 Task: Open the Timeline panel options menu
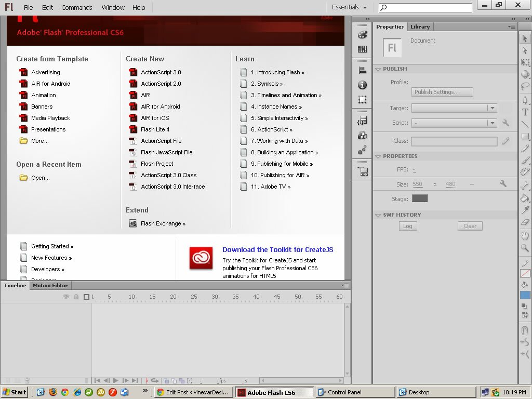click(345, 285)
